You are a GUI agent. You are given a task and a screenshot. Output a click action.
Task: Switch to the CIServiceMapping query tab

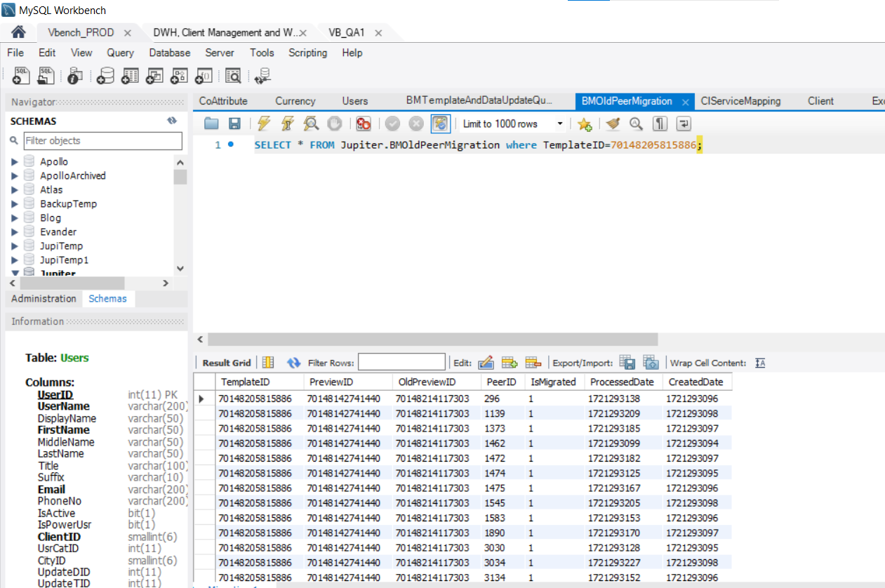coord(740,101)
